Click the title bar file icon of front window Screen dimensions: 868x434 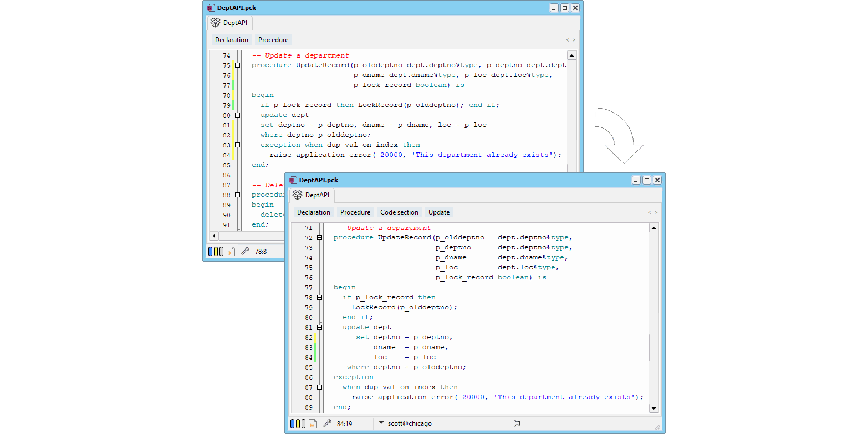point(293,180)
